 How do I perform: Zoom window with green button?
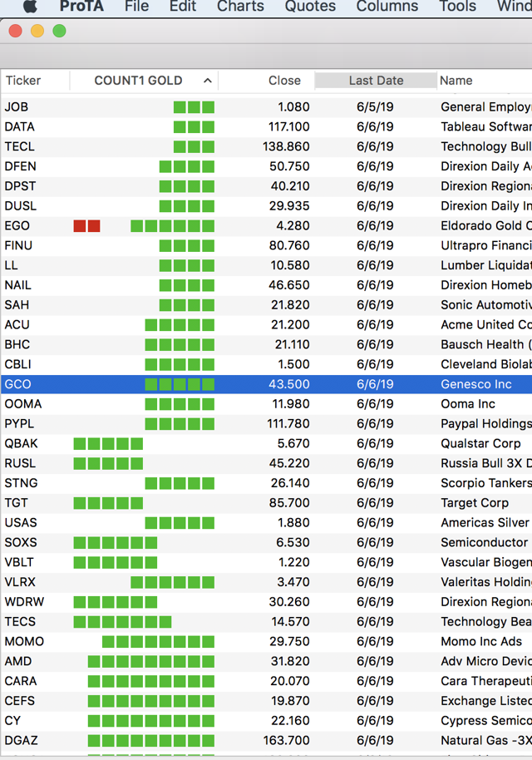[x=59, y=31]
